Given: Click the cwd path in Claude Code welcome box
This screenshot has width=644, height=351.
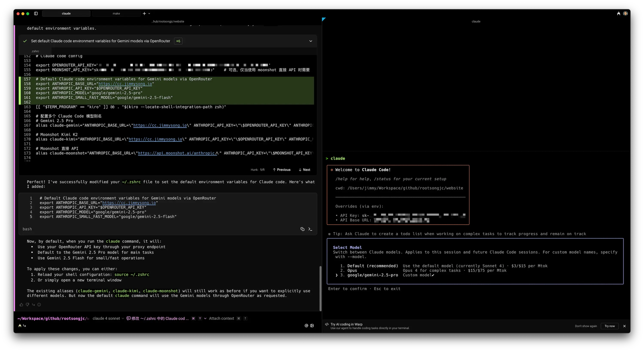Looking at the screenshot, I should pyautogui.click(x=405, y=188).
